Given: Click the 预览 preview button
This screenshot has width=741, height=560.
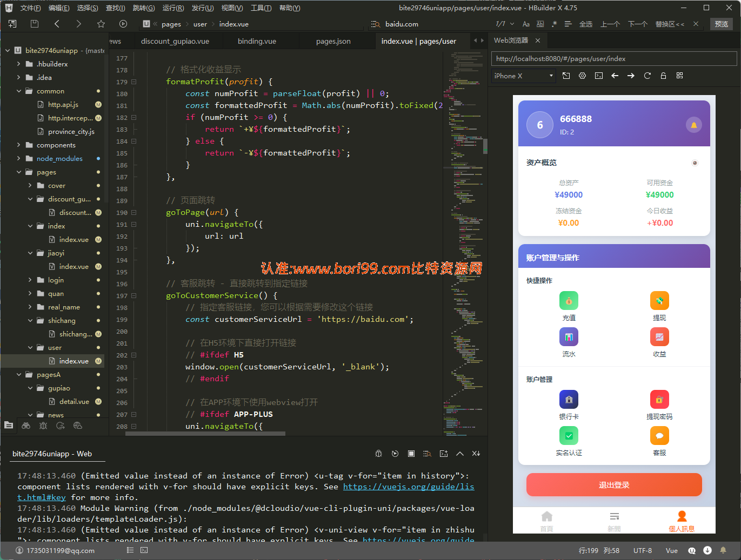Looking at the screenshot, I should pos(722,24).
